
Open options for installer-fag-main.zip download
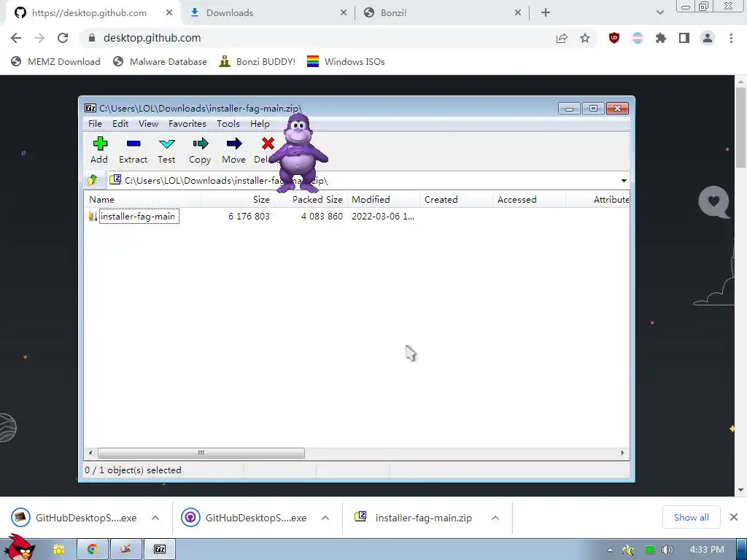click(x=495, y=518)
